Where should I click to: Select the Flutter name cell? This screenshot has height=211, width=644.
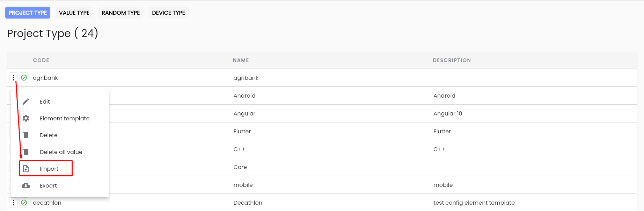[242, 131]
